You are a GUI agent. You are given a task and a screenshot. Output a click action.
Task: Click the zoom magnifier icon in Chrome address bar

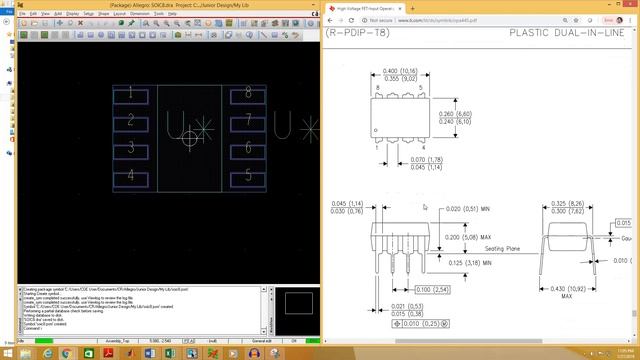(565, 20)
